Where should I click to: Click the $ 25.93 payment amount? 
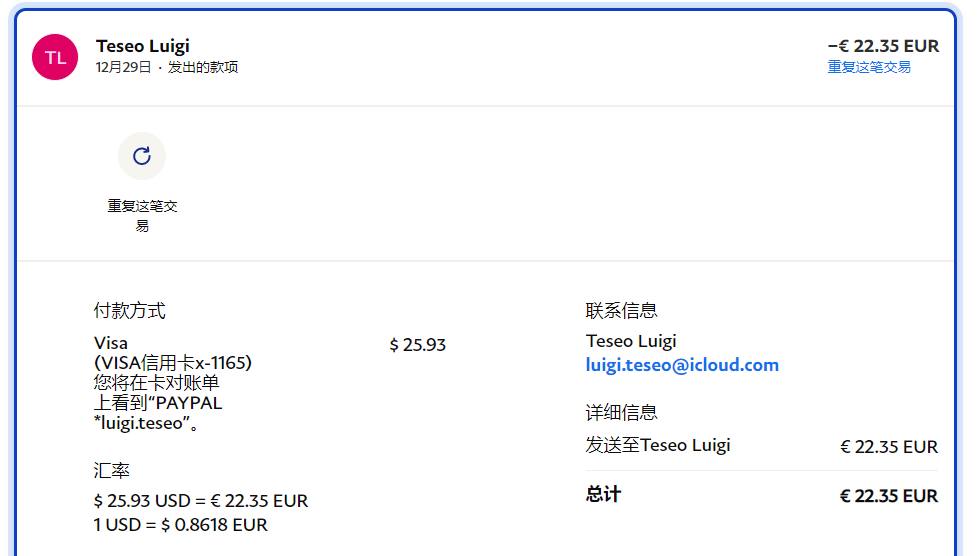coord(417,345)
